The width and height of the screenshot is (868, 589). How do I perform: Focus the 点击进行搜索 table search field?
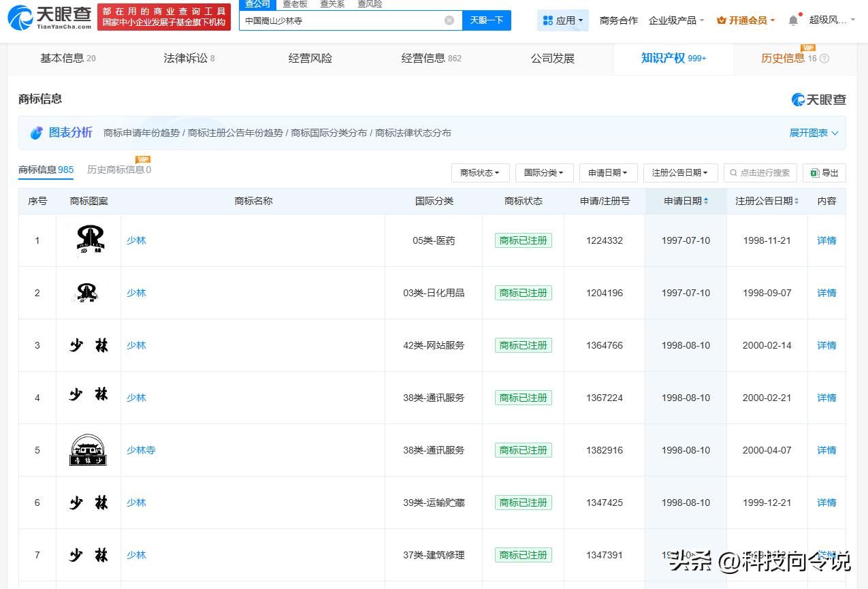(x=760, y=173)
